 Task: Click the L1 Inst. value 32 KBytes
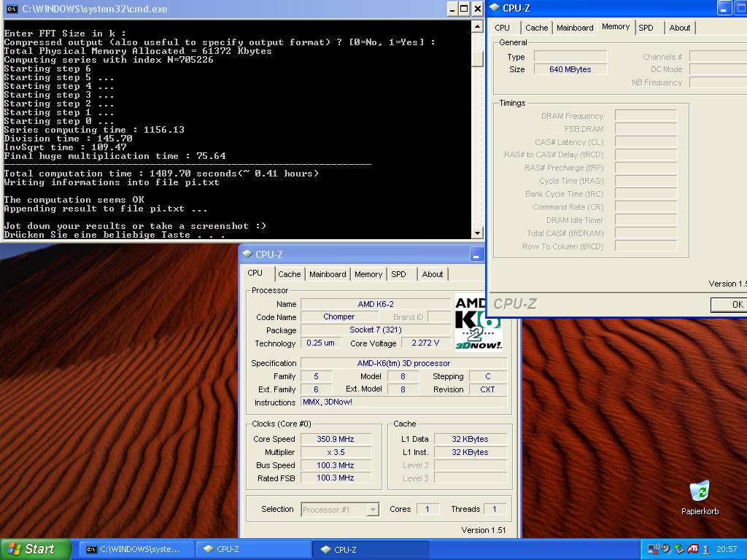click(x=471, y=452)
